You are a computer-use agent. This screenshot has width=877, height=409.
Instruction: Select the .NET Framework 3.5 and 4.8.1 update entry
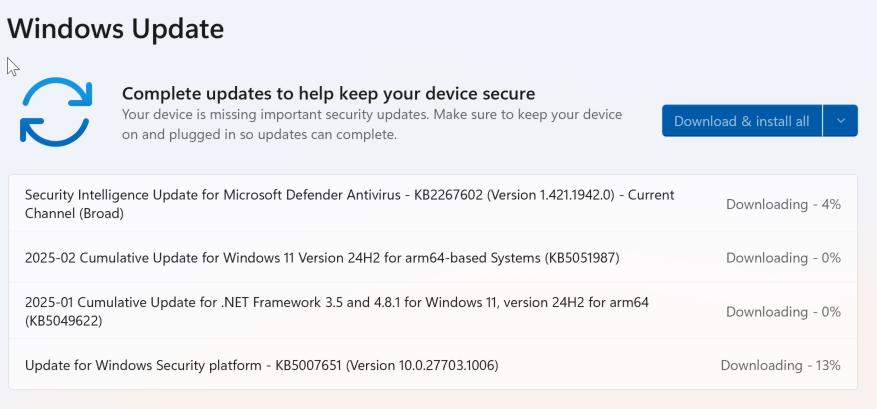click(x=432, y=312)
